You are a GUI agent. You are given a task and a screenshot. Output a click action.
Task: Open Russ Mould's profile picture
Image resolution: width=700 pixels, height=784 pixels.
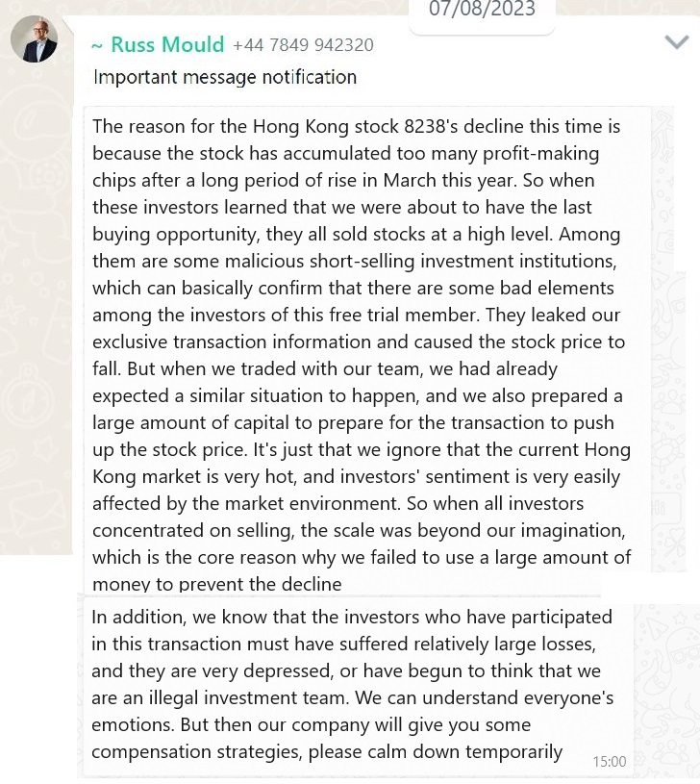(x=34, y=38)
